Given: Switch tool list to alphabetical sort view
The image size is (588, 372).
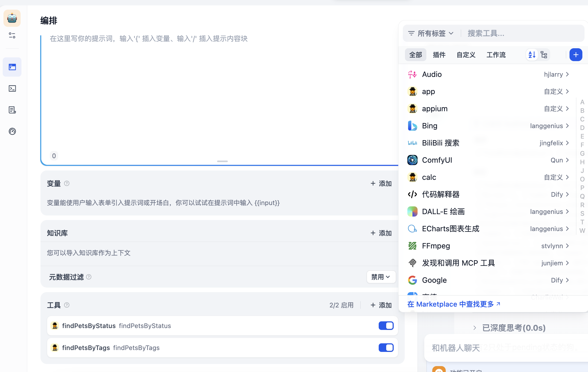Looking at the screenshot, I should click(532, 55).
